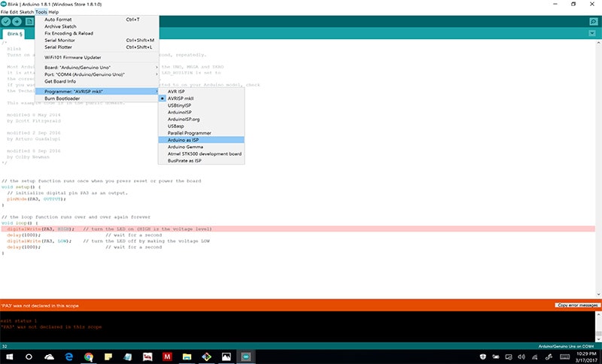Click the Cortana circle on taskbar
The image size is (602, 364).
[29, 356]
